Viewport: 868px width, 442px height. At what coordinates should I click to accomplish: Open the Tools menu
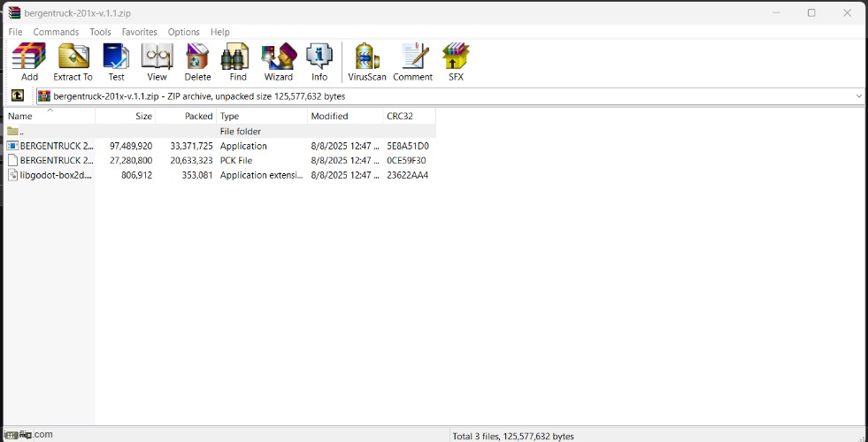coord(100,32)
